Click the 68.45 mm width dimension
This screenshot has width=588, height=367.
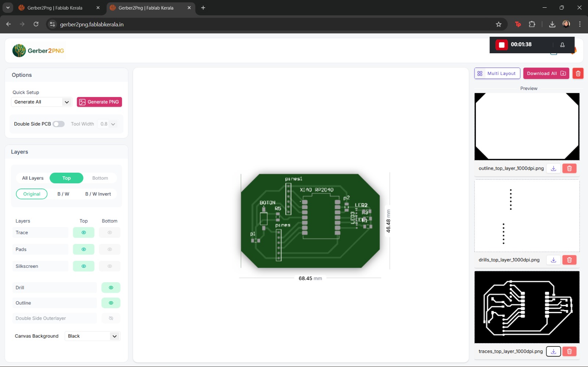coord(310,278)
